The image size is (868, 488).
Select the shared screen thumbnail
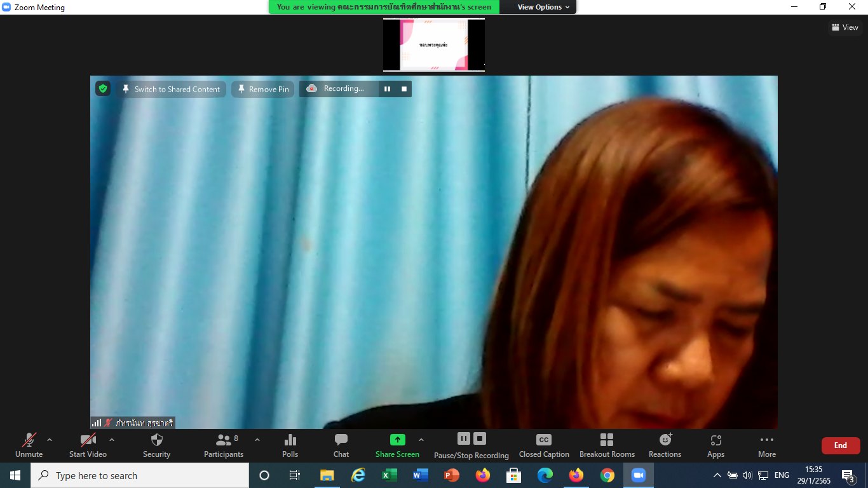click(434, 44)
